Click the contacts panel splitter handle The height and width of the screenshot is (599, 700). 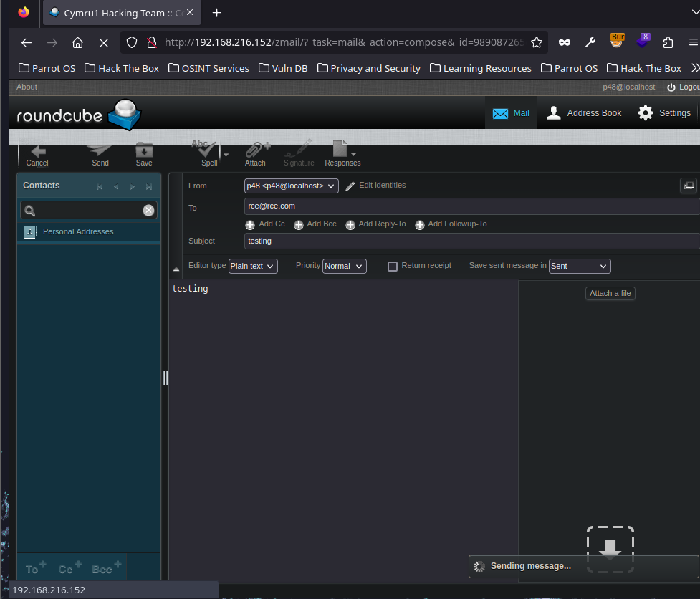[165, 378]
